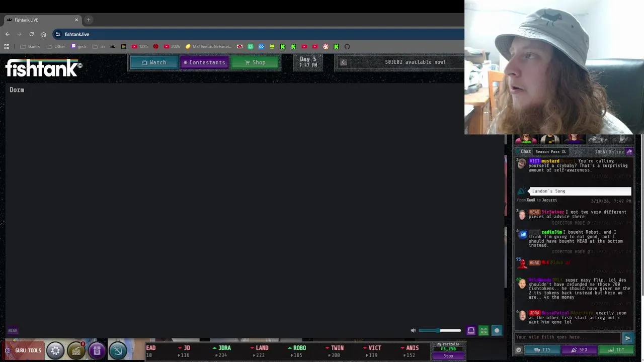Click the round teal player button
The width and height of the screenshot is (644, 362).
[x=497, y=330]
